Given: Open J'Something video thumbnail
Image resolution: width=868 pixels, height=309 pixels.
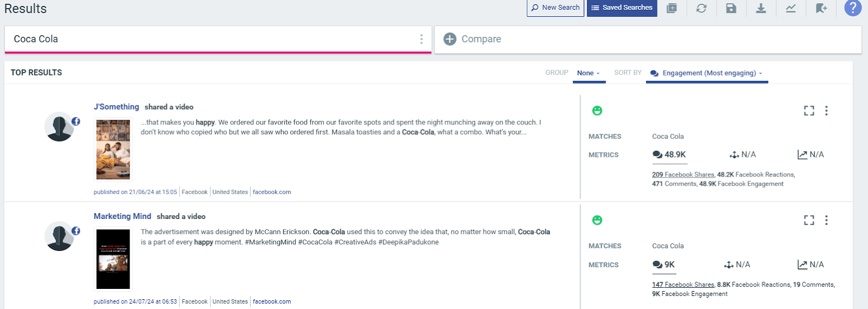Looking at the screenshot, I should pos(113,149).
